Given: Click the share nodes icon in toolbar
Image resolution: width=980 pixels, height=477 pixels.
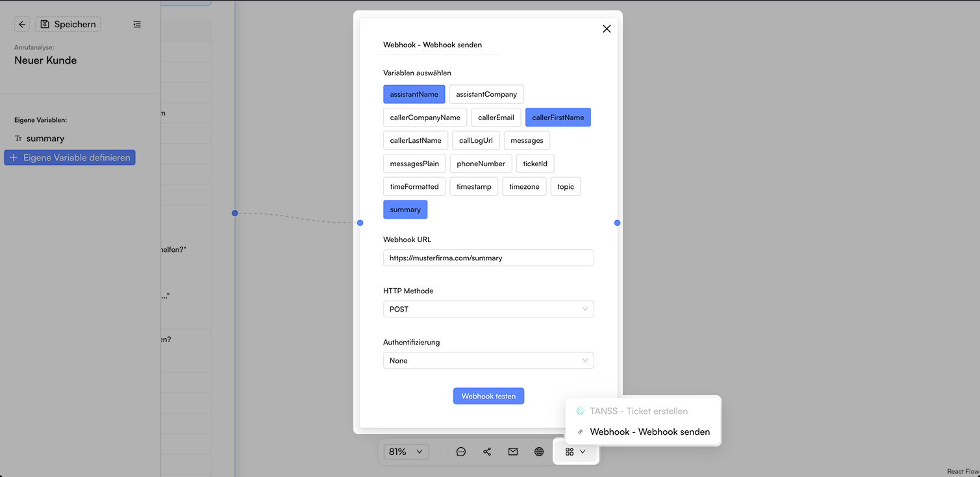Looking at the screenshot, I should tap(487, 452).
